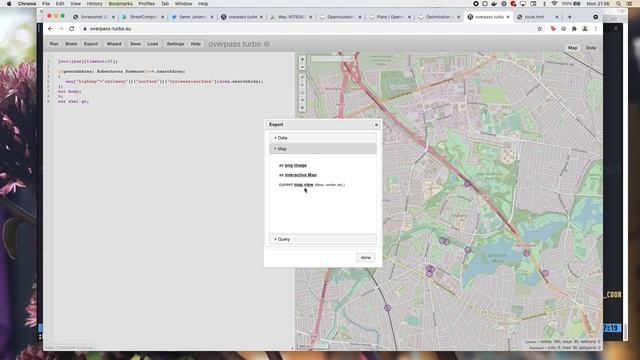Viewport: 640px width, 360px height.
Task: Switch to the Openrouteservice tab
Action: tap(340, 17)
